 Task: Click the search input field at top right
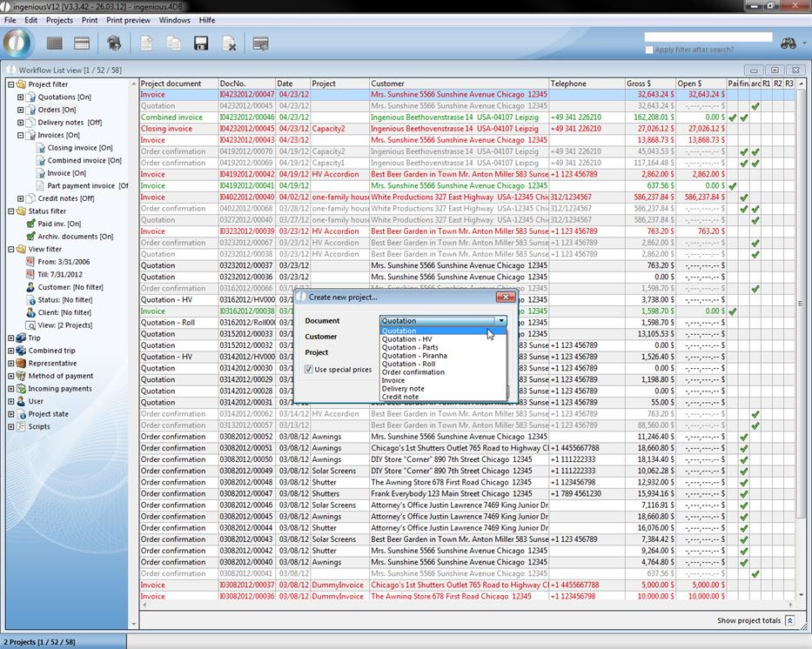pos(708,37)
